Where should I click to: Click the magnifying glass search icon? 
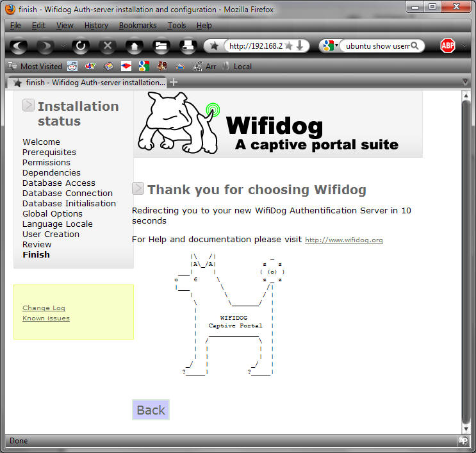click(414, 46)
